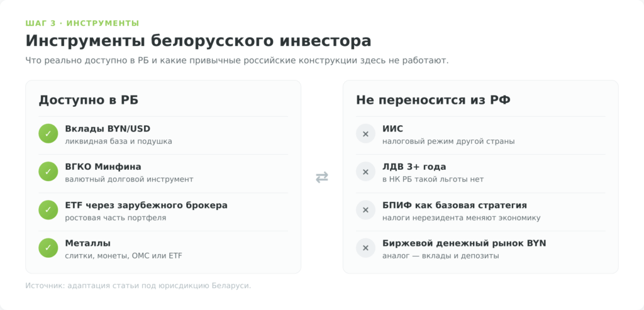Select the heading ETF через зарубежного брокера
Screen dimensions: 644x310
click(146, 205)
